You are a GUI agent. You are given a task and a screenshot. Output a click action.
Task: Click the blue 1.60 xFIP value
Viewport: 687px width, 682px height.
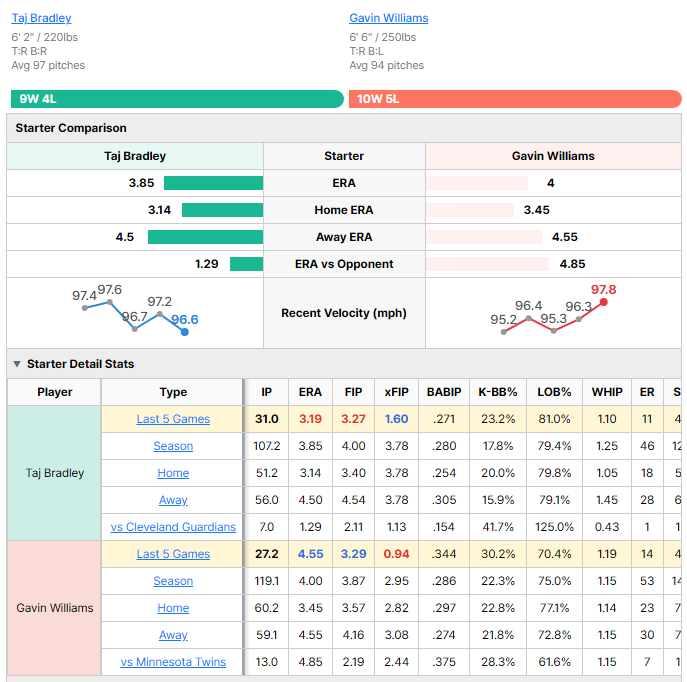[397, 419]
